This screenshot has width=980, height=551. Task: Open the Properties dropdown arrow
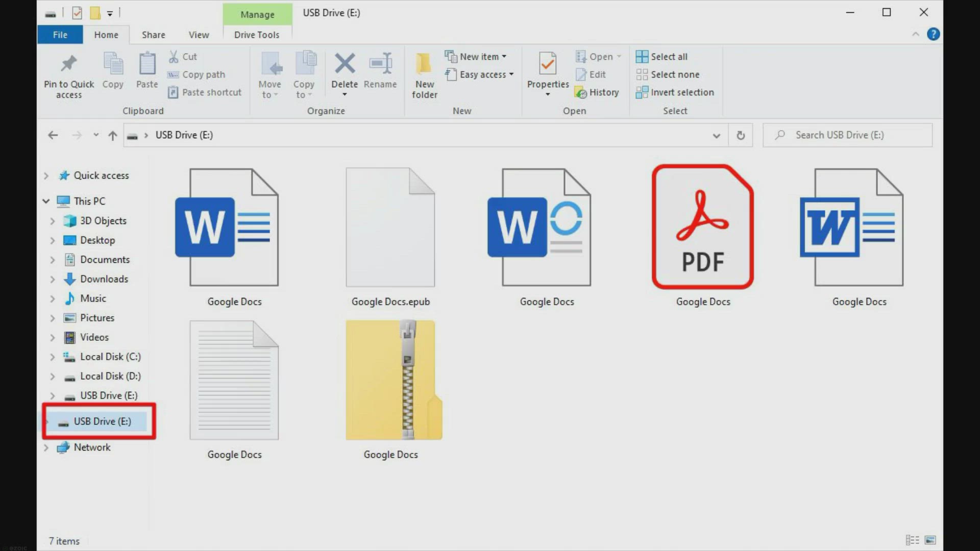pos(548,95)
